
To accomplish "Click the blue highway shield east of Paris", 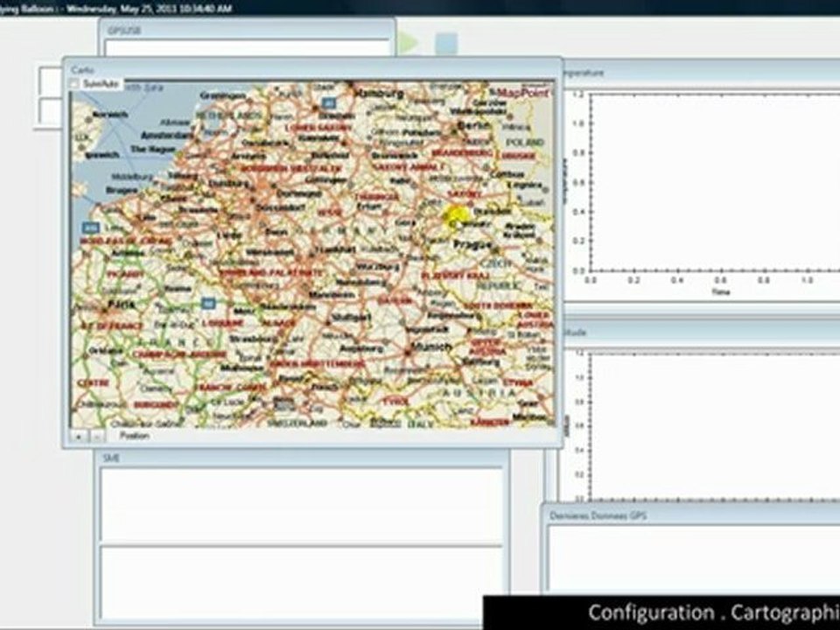I will tap(208, 304).
